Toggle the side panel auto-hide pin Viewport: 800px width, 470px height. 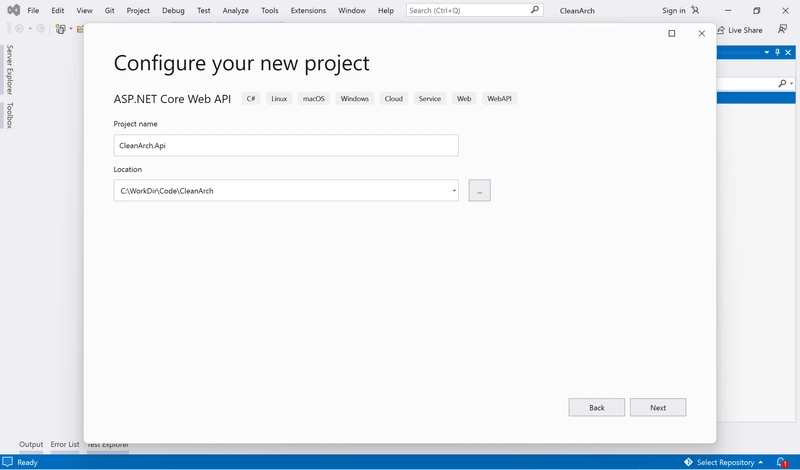point(778,52)
